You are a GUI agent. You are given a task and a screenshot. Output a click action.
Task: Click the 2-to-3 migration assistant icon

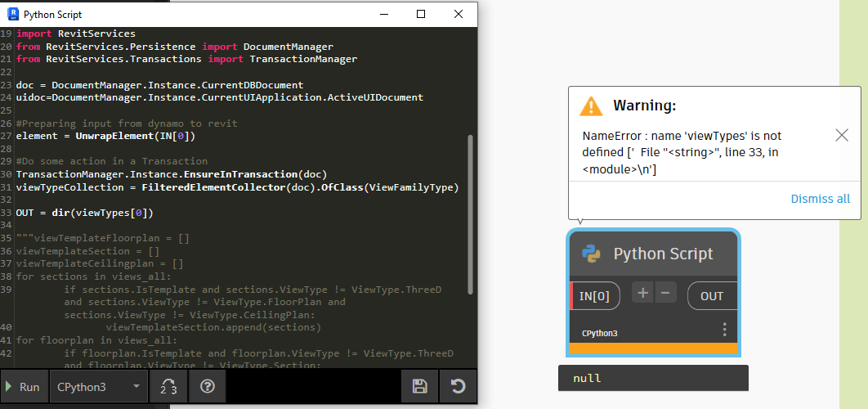[x=168, y=386]
